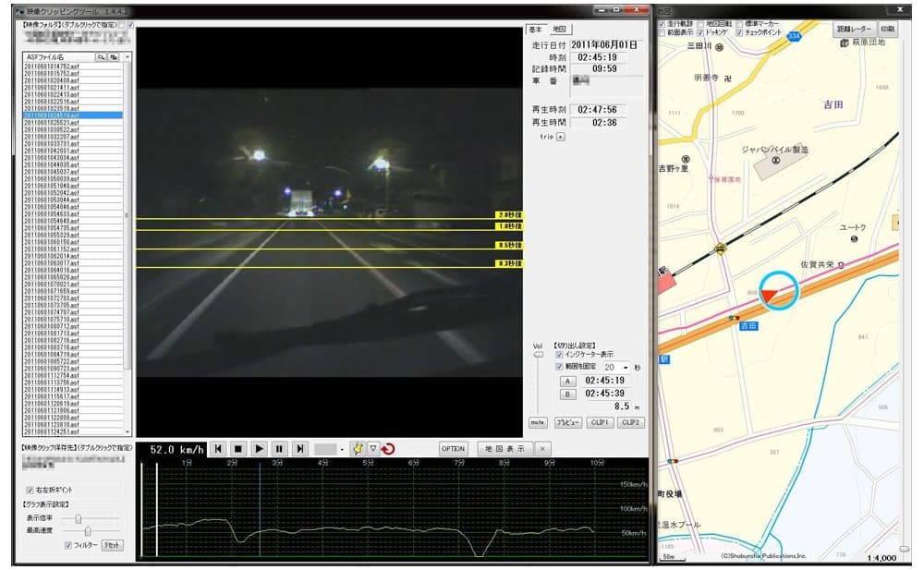
Task: Select the 基本 tab
Action: pyautogui.click(x=536, y=30)
